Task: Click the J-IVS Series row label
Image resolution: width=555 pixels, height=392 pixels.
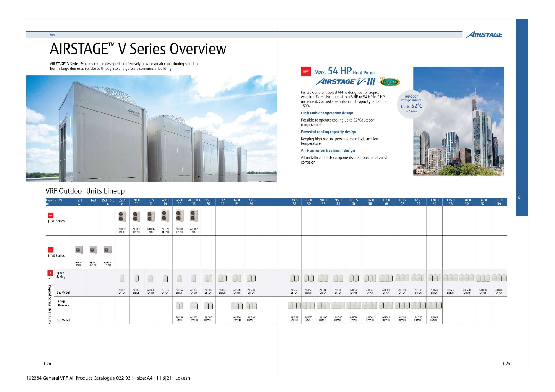Action: click(x=56, y=256)
